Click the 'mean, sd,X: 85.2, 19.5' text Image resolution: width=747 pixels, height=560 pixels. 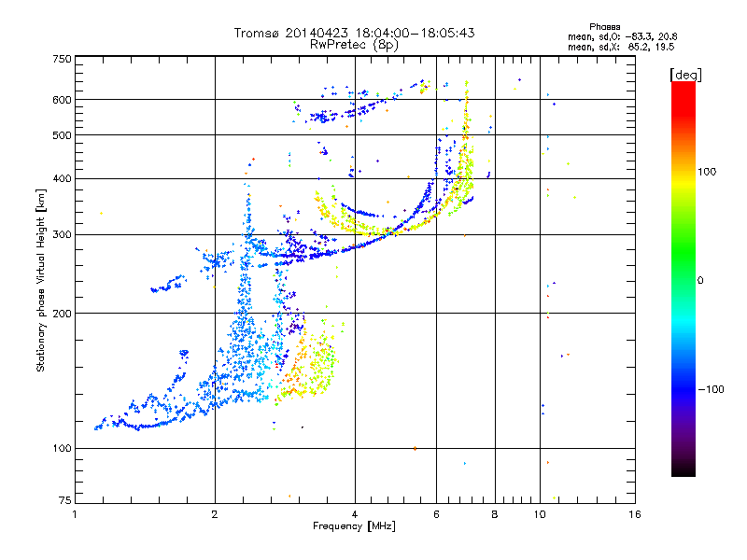621,47
